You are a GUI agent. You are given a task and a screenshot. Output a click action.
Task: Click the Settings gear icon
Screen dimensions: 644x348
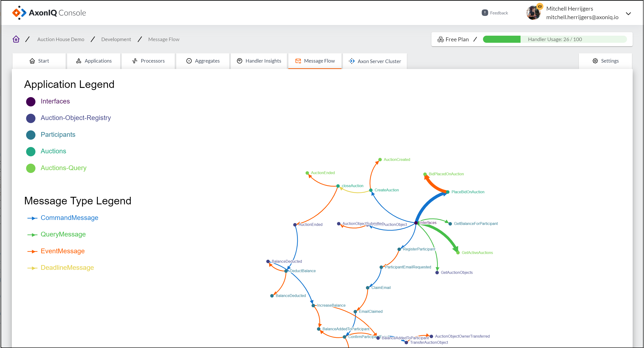point(595,61)
